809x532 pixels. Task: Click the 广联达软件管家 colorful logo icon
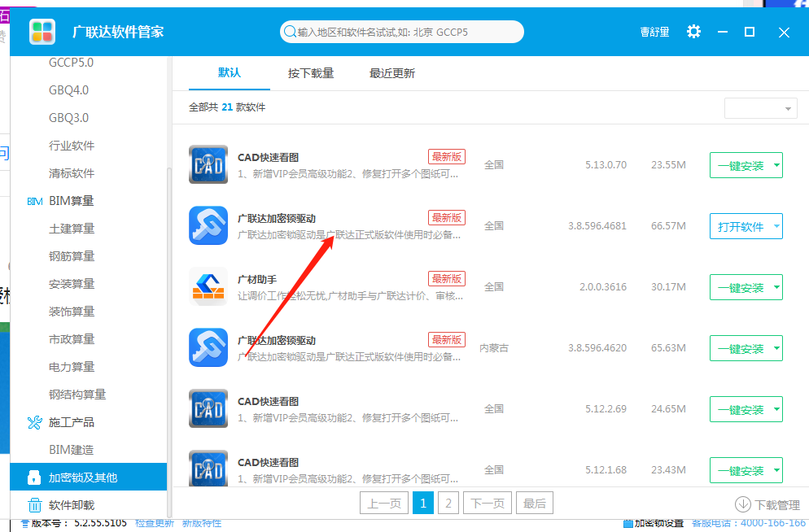[42, 32]
